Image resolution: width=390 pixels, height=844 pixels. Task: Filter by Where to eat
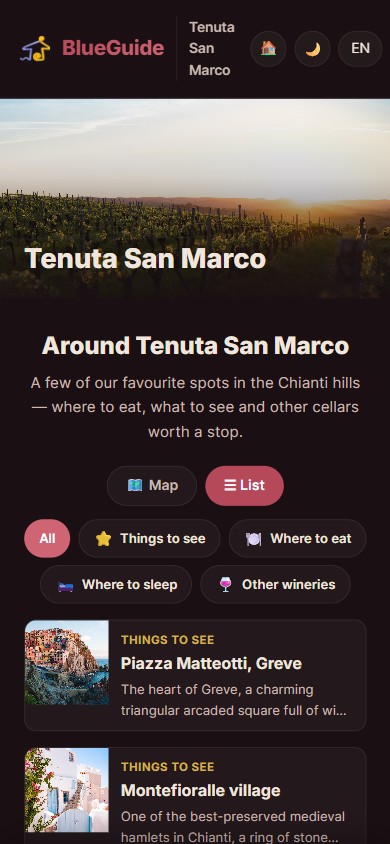pos(297,538)
